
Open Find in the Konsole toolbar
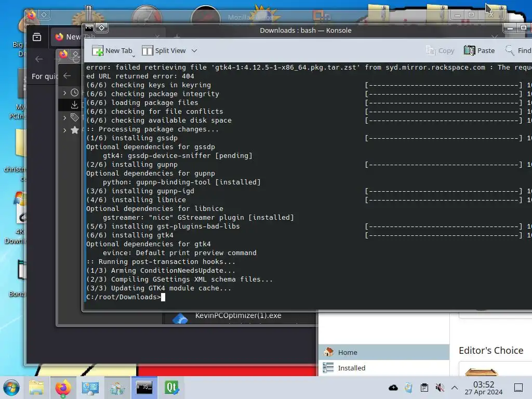(518, 50)
